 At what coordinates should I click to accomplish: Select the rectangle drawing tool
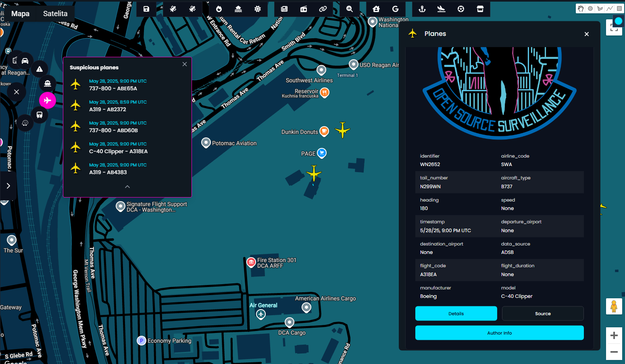tap(619, 8)
